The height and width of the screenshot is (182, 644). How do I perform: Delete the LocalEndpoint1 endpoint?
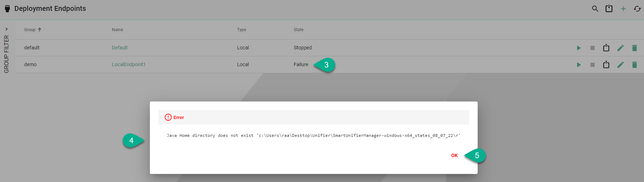635,65
